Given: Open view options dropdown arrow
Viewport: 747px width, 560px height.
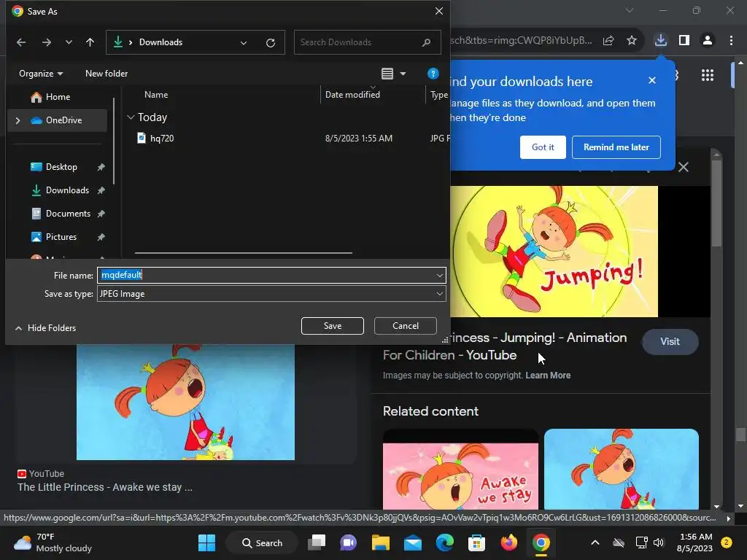Looking at the screenshot, I should coord(403,74).
